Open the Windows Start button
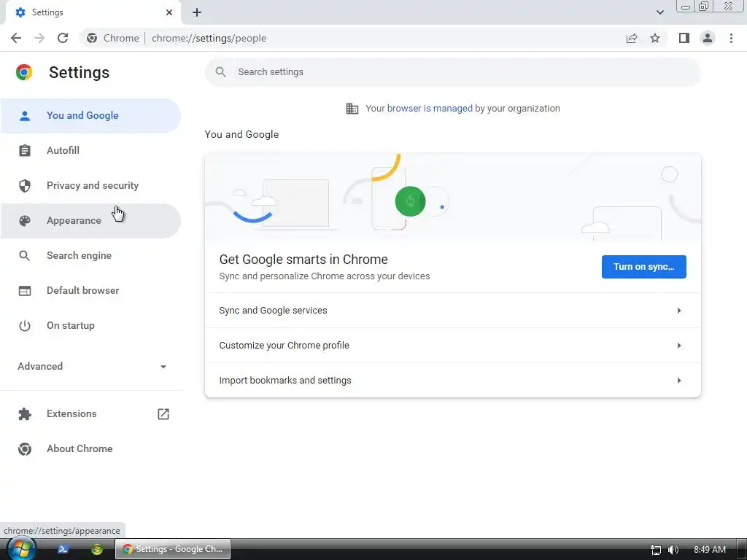Image resolution: width=747 pixels, height=560 pixels. click(20, 549)
